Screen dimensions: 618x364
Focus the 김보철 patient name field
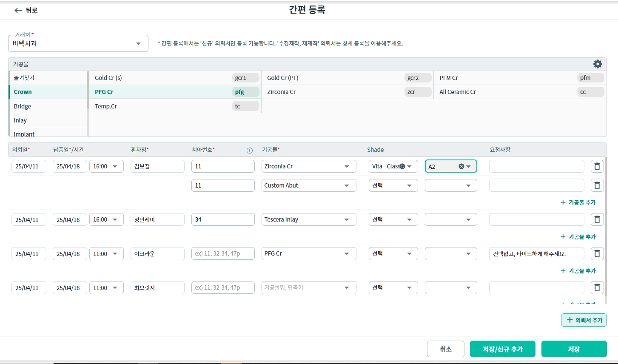157,166
